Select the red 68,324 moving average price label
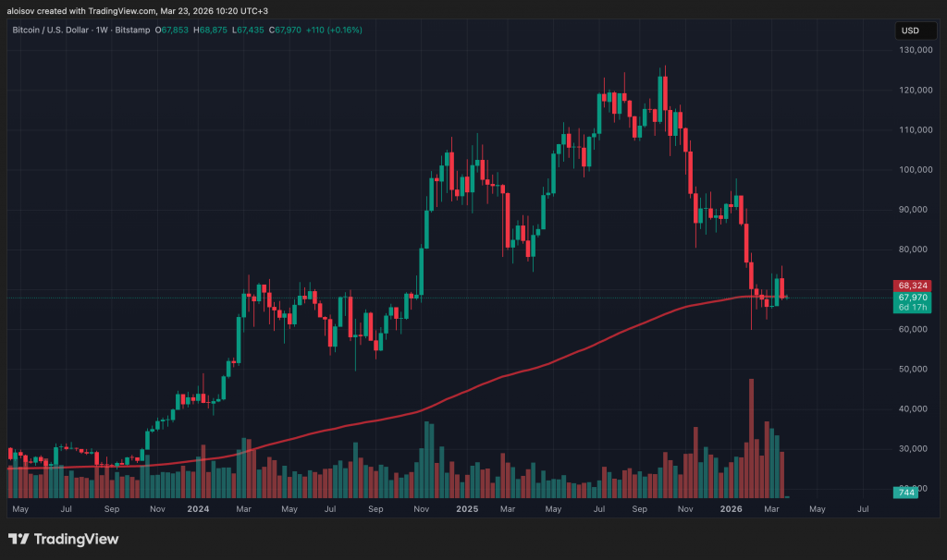Image resolution: width=947 pixels, height=560 pixels. point(911,286)
